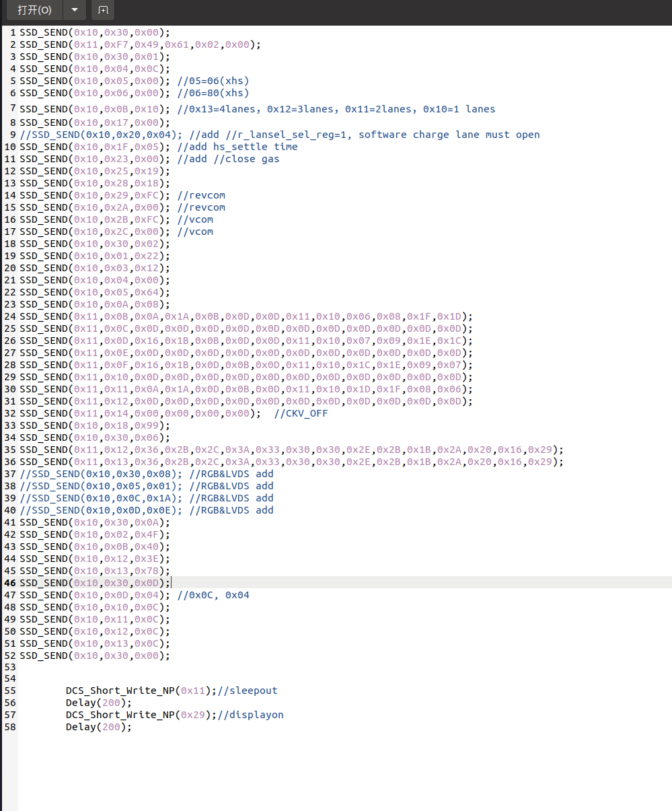
Task: Click the //05=06(xhs) comment on line 5
Action: click(x=213, y=81)
